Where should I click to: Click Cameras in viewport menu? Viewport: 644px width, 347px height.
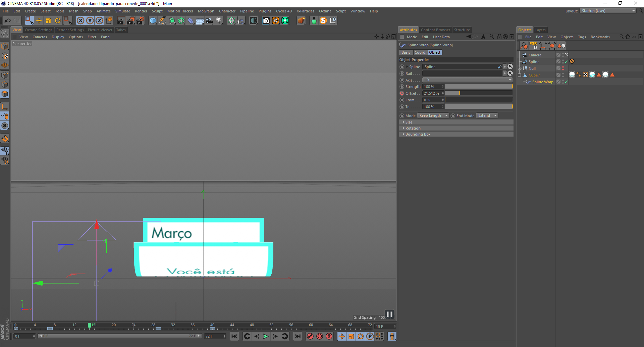40,37
